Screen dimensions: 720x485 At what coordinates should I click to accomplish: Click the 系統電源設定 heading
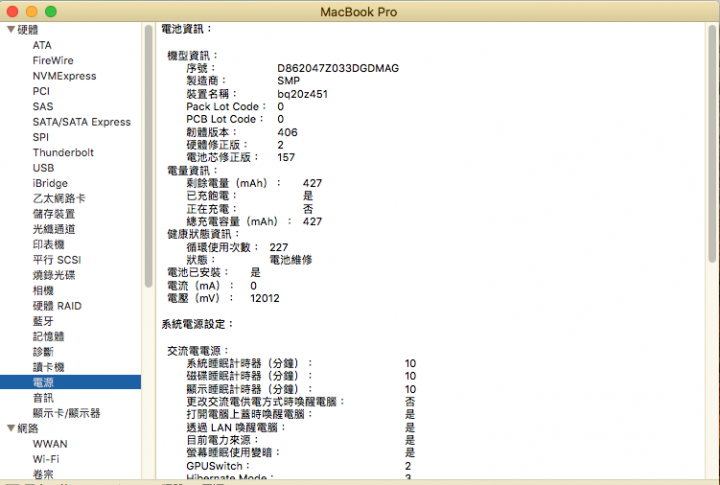(x=197, y=324)
